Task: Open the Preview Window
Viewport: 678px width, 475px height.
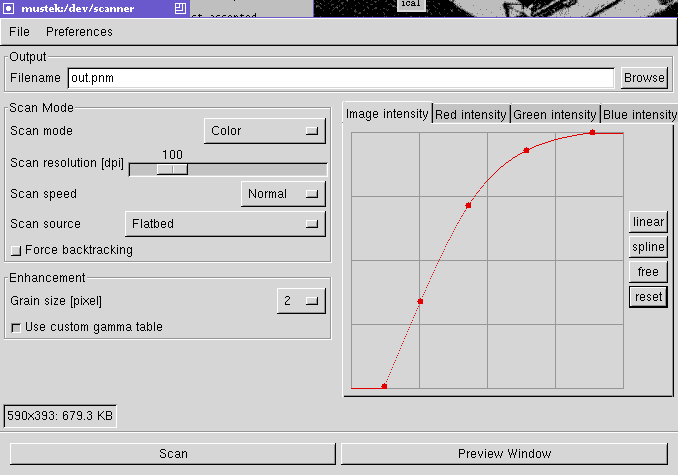Action: click(503, 454)
